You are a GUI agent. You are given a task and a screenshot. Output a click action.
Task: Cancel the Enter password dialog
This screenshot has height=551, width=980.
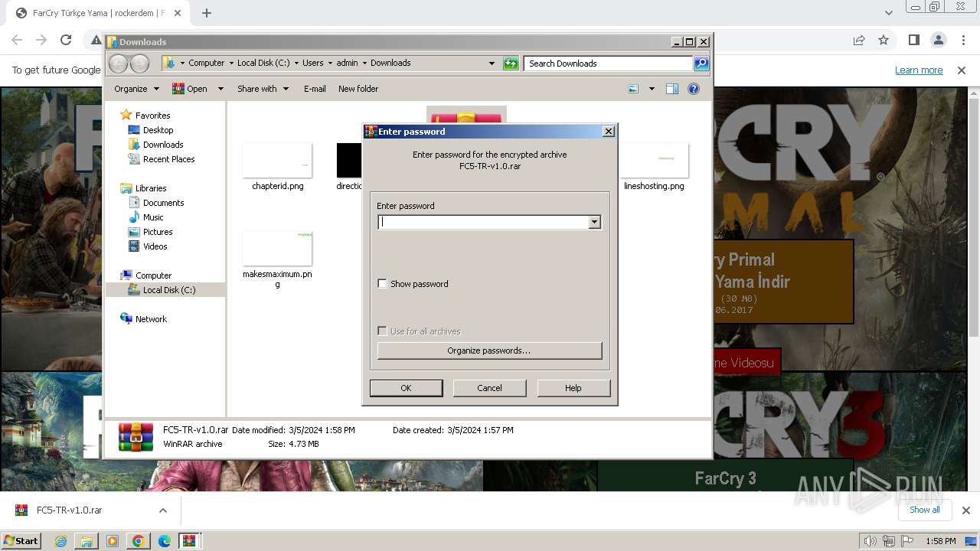click(489, 388)
